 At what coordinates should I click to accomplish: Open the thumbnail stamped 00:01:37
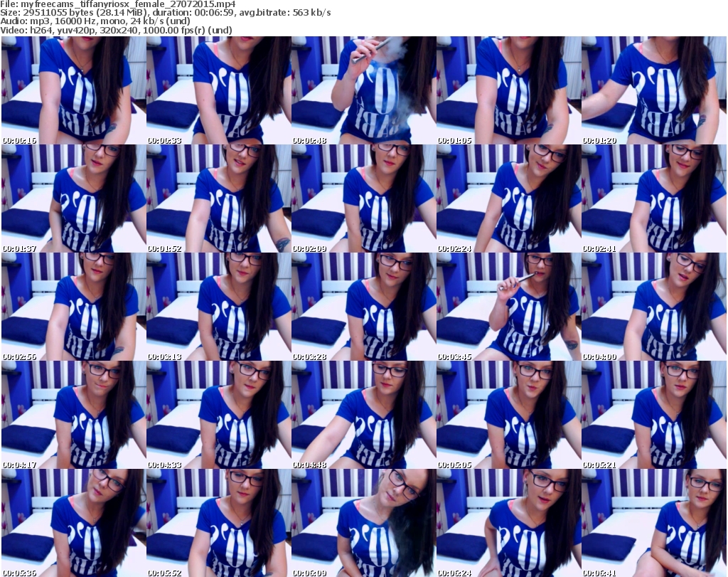point(74,198)
